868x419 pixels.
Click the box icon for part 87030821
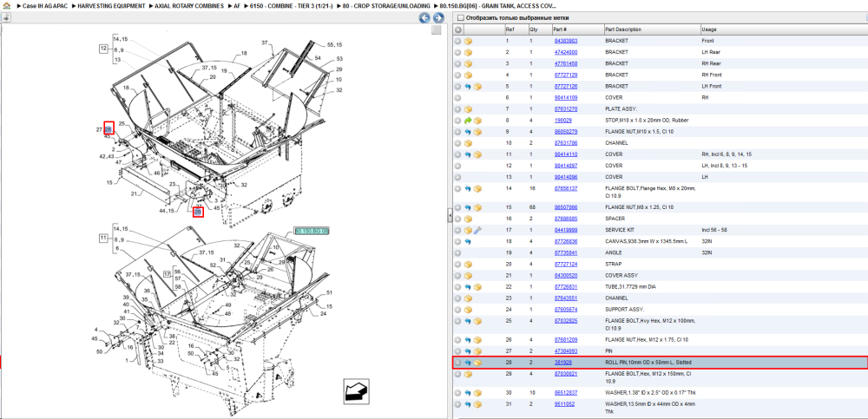click(469, 374)
